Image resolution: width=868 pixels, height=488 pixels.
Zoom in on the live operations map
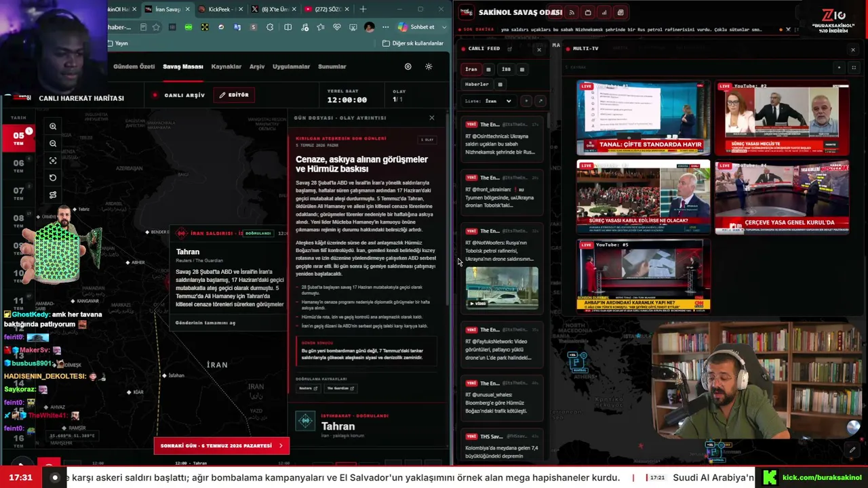point(53,126)
